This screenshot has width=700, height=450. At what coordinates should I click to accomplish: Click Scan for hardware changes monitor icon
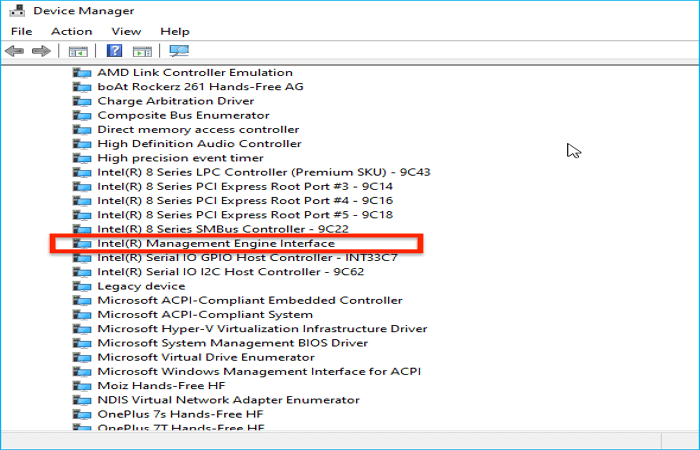point(179,51)
